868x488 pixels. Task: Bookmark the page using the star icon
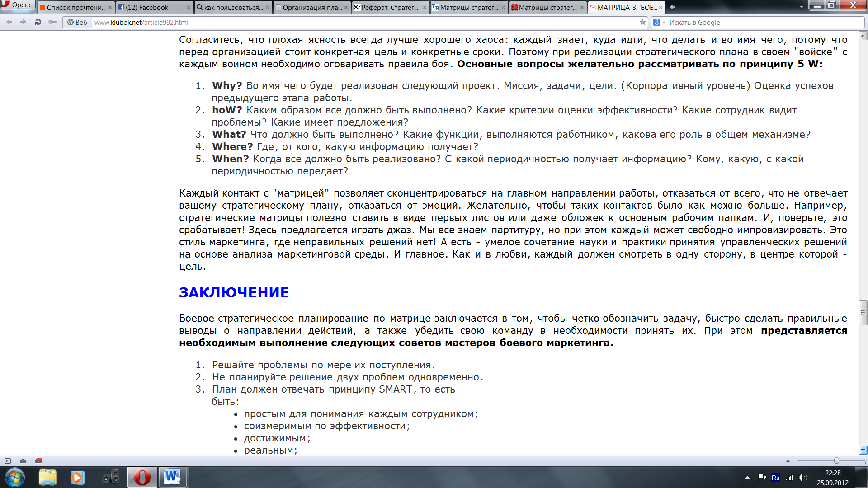[x=642, y=22]
